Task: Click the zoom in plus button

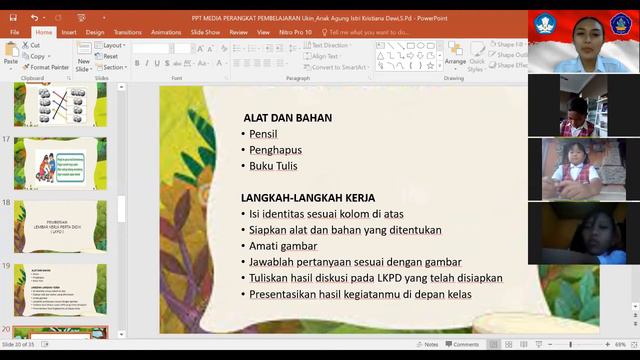Action: (607, 344)
